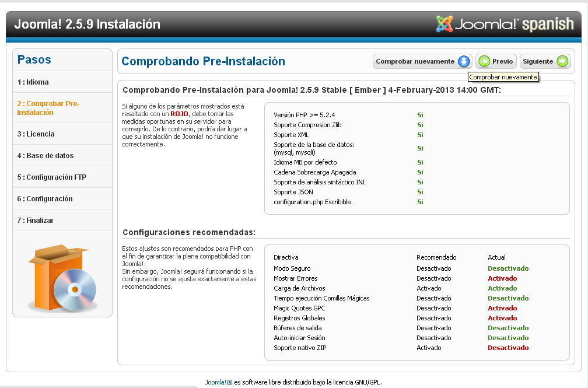Click the green right-arrow icon beside Siguiente
This screenshot has width=588, height=388.
pyautogui.click(x=562, y=61)
